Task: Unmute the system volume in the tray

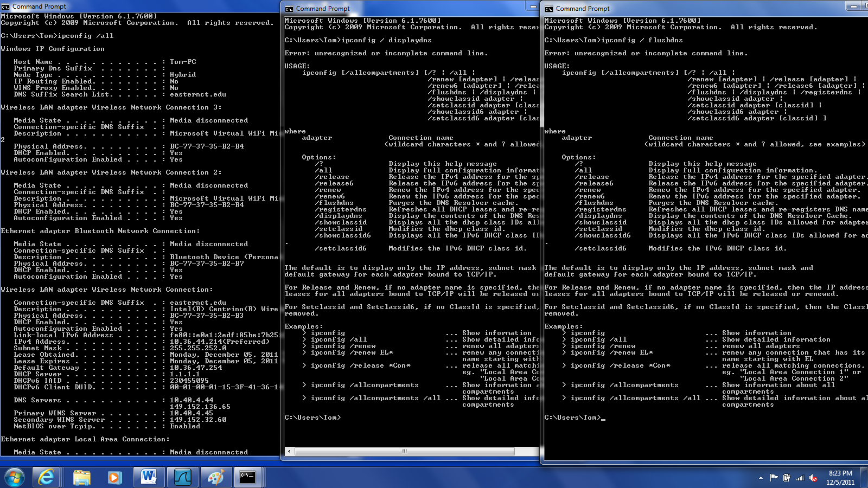Action: point(812,478)
